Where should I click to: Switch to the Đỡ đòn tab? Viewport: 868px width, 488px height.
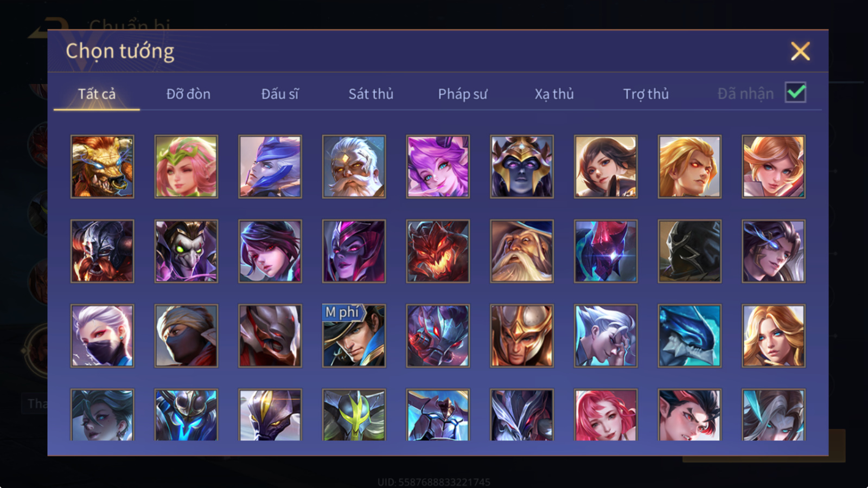pos(188,94)
